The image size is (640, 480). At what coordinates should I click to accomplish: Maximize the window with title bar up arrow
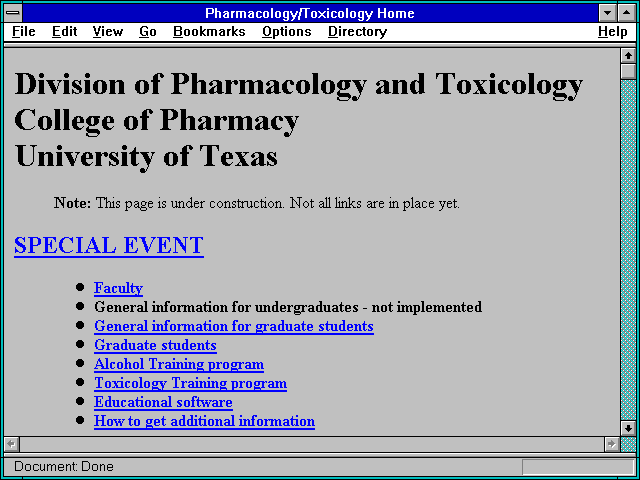coord(627,13)
